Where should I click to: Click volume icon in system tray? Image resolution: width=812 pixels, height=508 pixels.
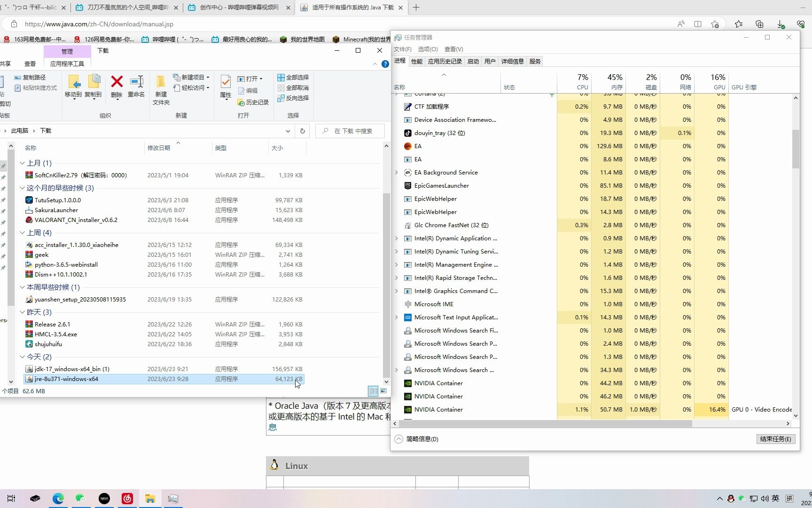coord(765,499)
